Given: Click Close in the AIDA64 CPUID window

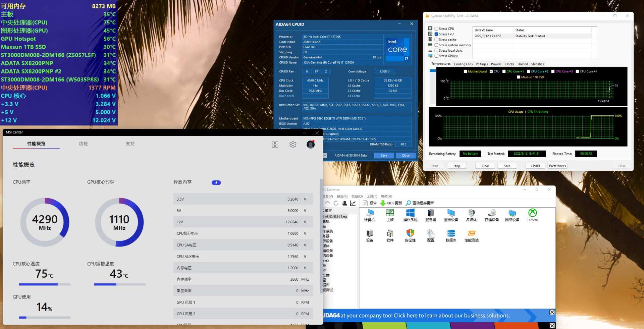Looking at the screenshot, I should click(406, 156).
